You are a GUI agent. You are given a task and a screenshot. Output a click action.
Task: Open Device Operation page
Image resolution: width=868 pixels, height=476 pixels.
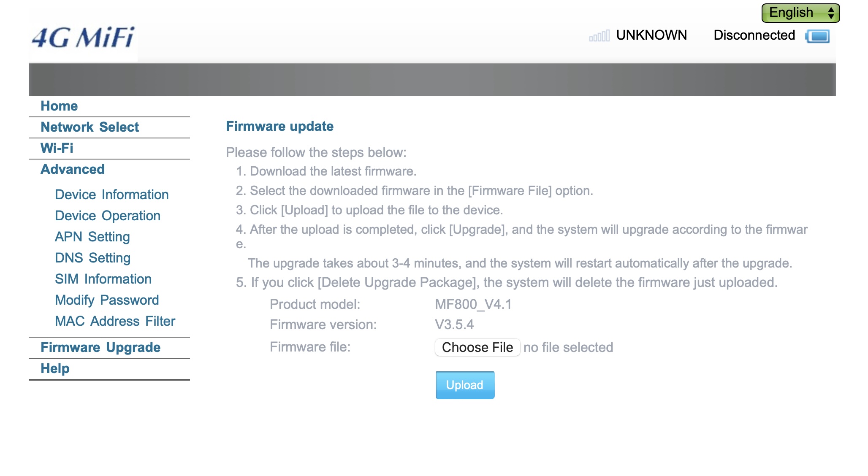tap(108, 216)
